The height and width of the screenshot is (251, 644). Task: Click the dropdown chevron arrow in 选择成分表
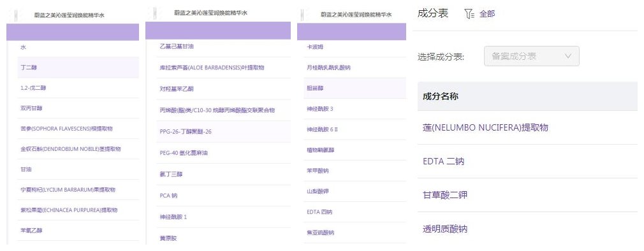[x=568, y=56]
